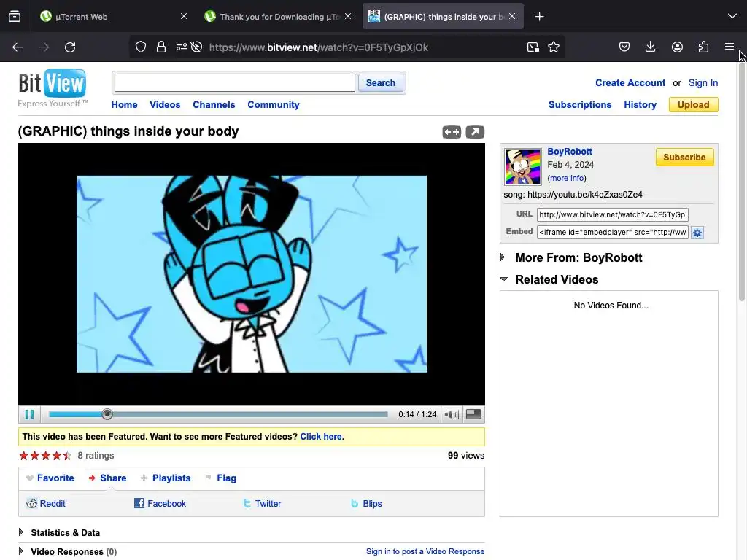Click the browser address bar URL
Viewport: 747px width, 560px height.
[319, 47]
